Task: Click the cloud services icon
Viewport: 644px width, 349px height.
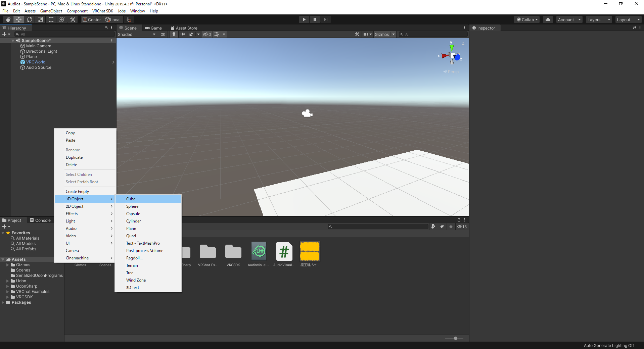Action: pos(548,19)
